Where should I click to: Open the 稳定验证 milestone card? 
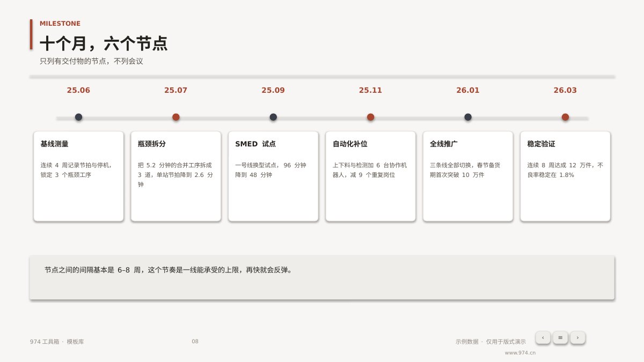click(x=565, y=176)
